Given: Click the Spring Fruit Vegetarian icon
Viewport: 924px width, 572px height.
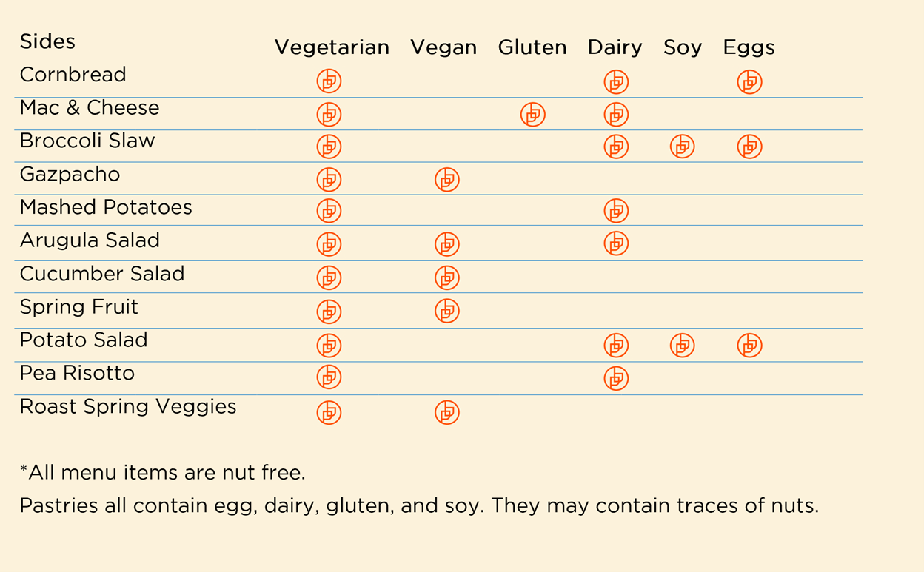Looking at the screenshot, I should pyautogui.click(x=329, y=311).
